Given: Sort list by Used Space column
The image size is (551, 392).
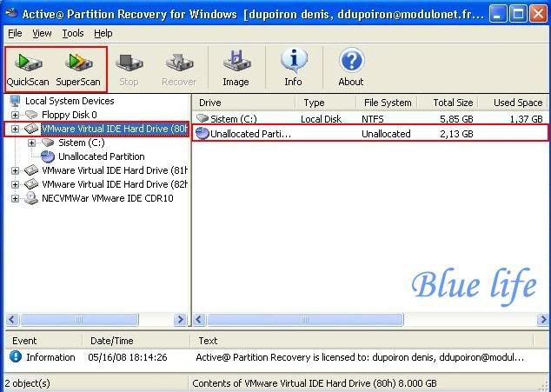Looking at the screenshot, I should pyautogui.click(x=513, y=103).
